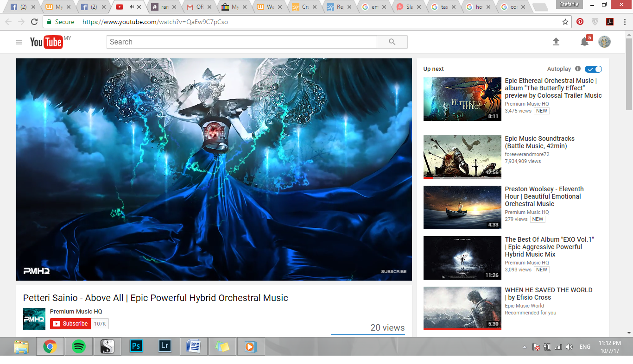Viewport: 633px width, 364px height.
Task: Go back with the browser back arrow
Action: coord(8,22)
